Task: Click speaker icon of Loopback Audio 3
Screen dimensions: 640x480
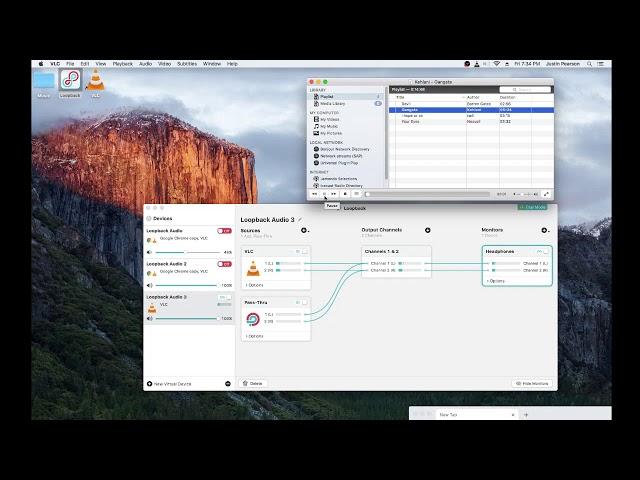Action: click(x=149, y=318)
